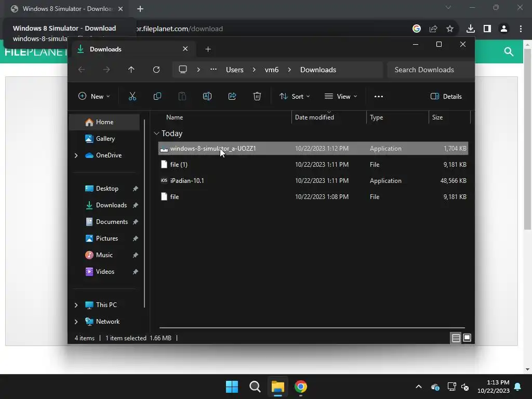
Task: Open the Chrome three-dot menu
Action: pos(521,29)
